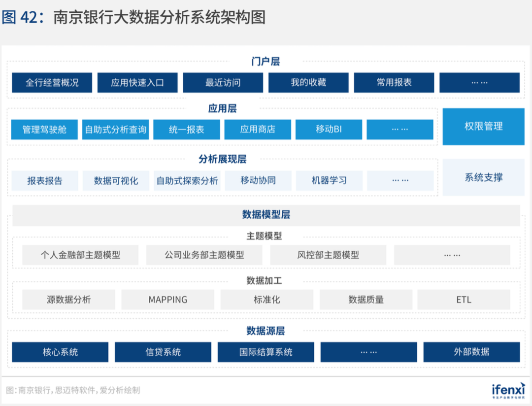Click the ellipsis block in the 主题模型 row

pos(452,255)
